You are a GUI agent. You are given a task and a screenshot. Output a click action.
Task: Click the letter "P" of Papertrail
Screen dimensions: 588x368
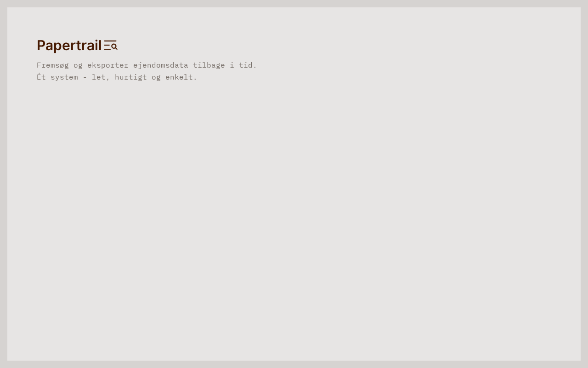[x=41, y=45]
